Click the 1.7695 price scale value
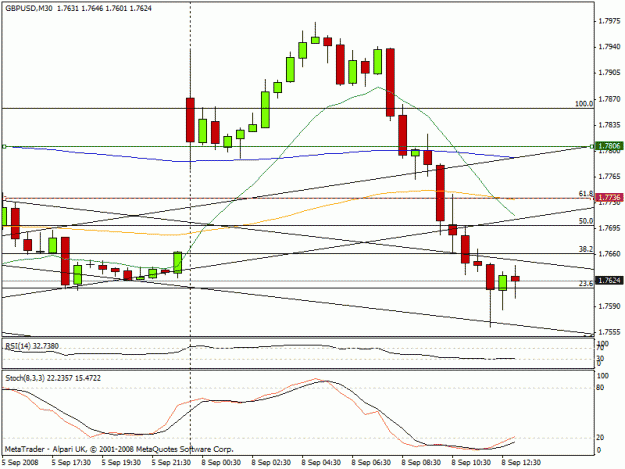The image size is (625, 469). [609, 228]
